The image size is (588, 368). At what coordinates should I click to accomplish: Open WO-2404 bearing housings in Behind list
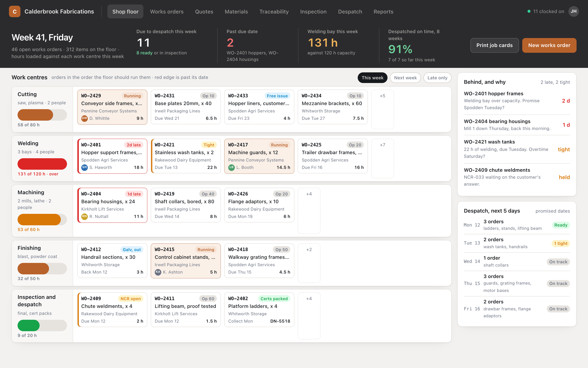(x=517, y=125)
